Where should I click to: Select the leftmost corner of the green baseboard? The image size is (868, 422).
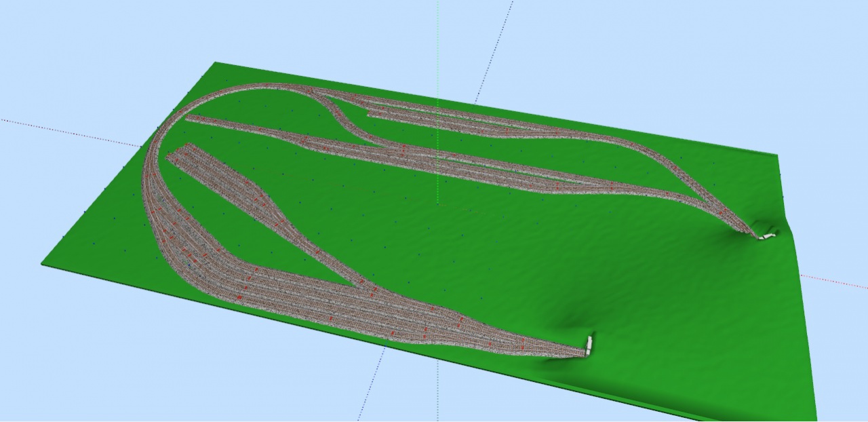click(x=43, y=263)
